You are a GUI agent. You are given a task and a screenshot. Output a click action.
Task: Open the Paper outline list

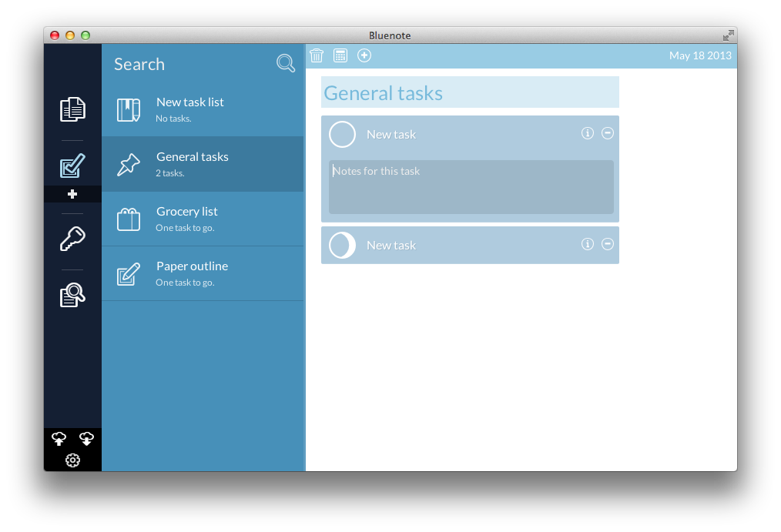(x=203, y=274)
